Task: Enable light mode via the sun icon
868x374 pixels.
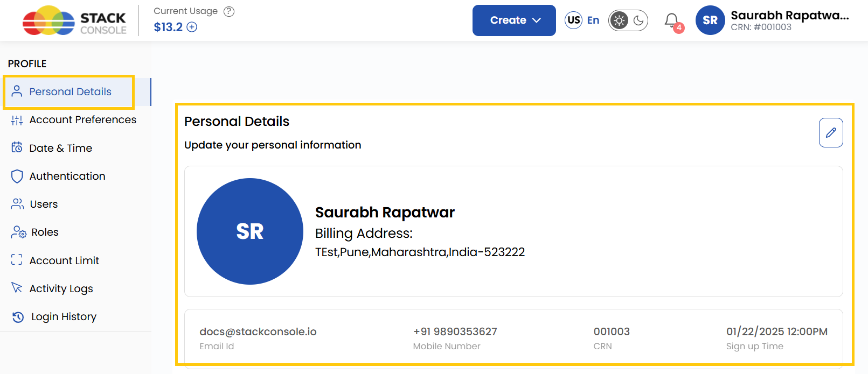Action: [x=619, y=20]
